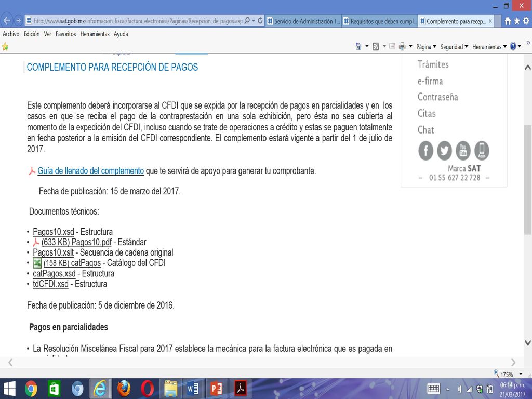Switch to Servicio de Administración T... tab

click(303, 21)
